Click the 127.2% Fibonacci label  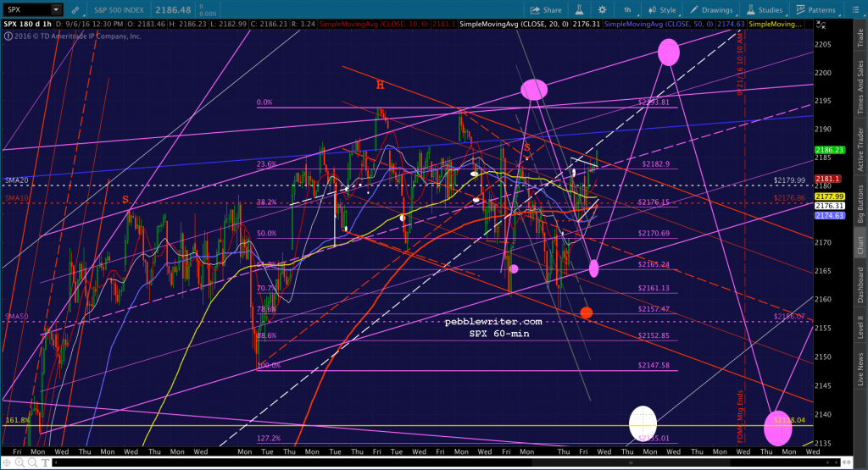click(x=269, y=439)
